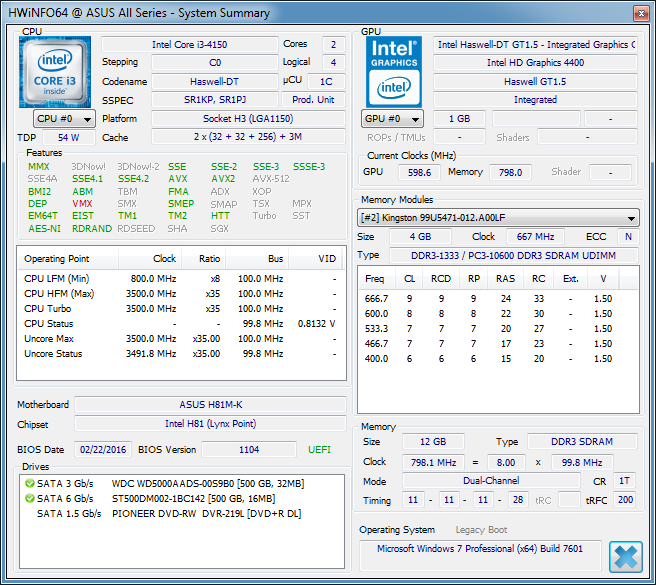Close the summary with the blue X button

[625, 557]
